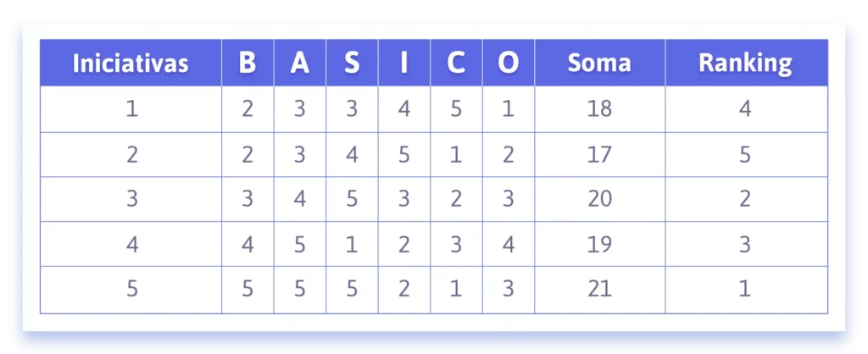The image size is (868, 354).
Task: Select Iniciativas cell in the last data row
Action: (x=131, y=290)
